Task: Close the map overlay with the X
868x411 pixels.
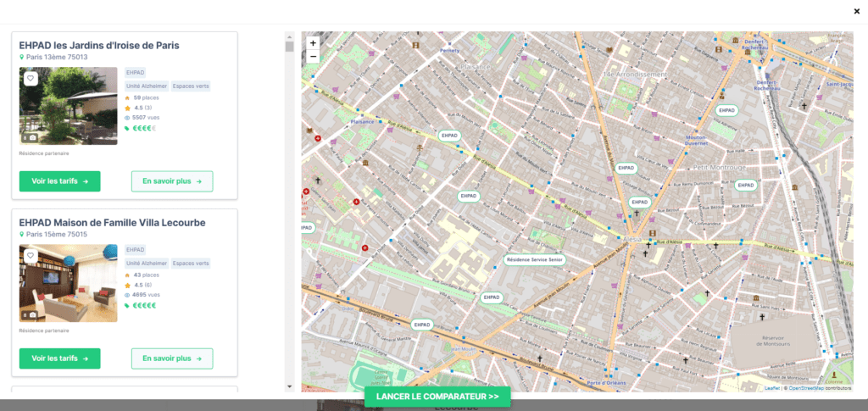Action: click(x=856, y=11)
